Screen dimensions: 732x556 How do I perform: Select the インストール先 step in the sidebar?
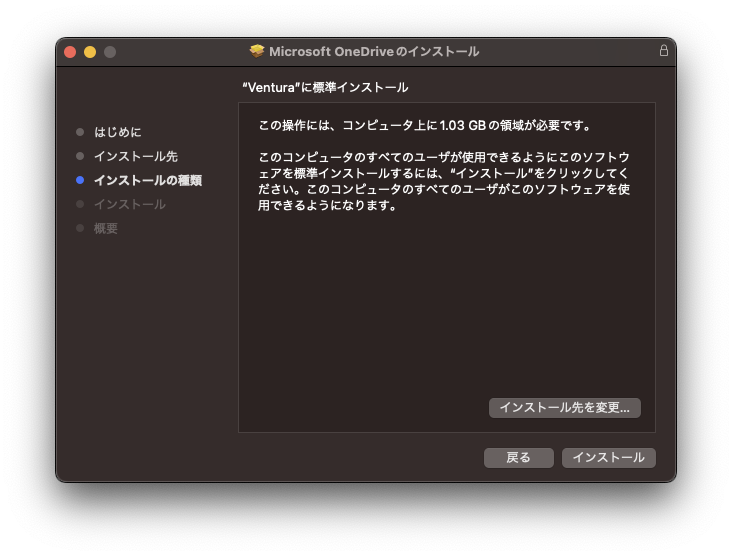(x=136, y=156)
